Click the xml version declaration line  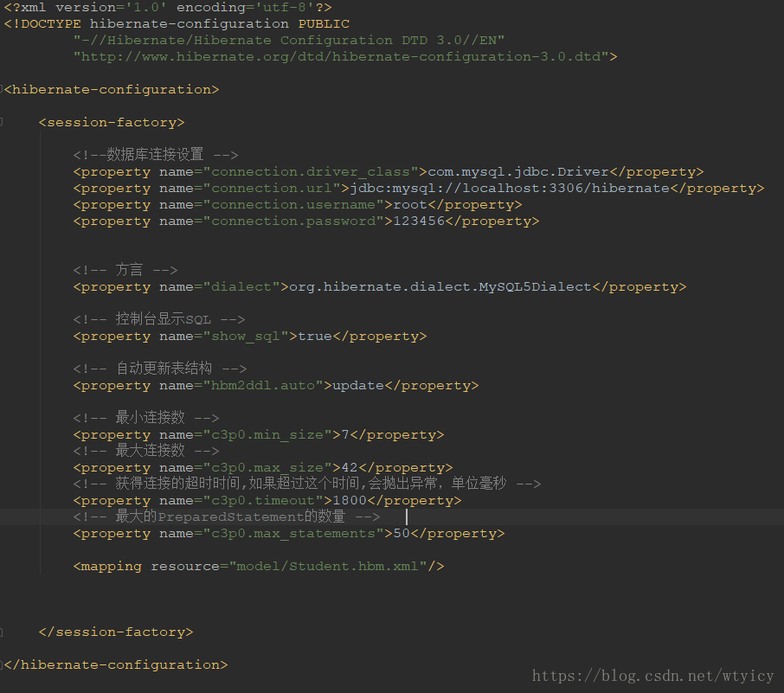tap(168, 8)
